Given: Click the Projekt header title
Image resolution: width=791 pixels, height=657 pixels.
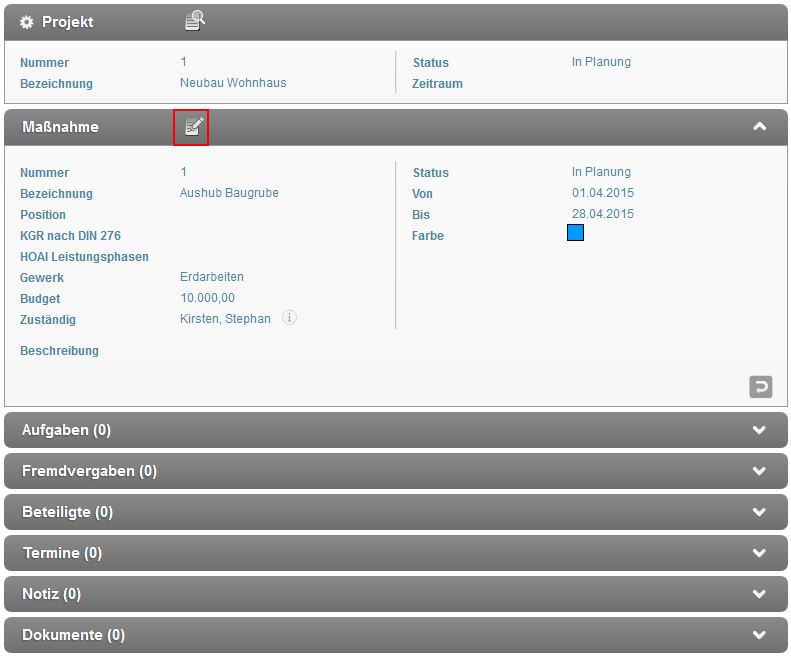Looking at the screenshot, I should (x=68, y=22).
